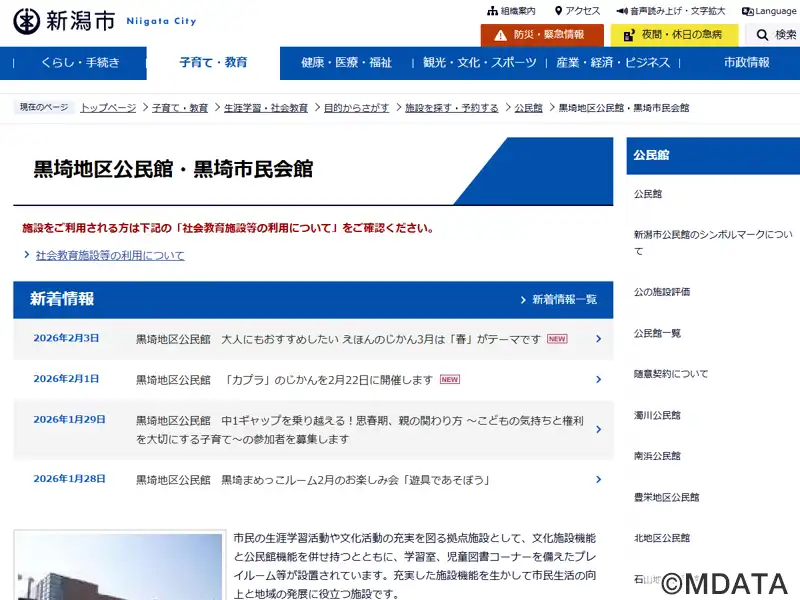Open 公民館一覧 in the sidebar
Image resolution: width=800 pixels, height=600 pixels.
pyautogui.click(x=657, y=333)
